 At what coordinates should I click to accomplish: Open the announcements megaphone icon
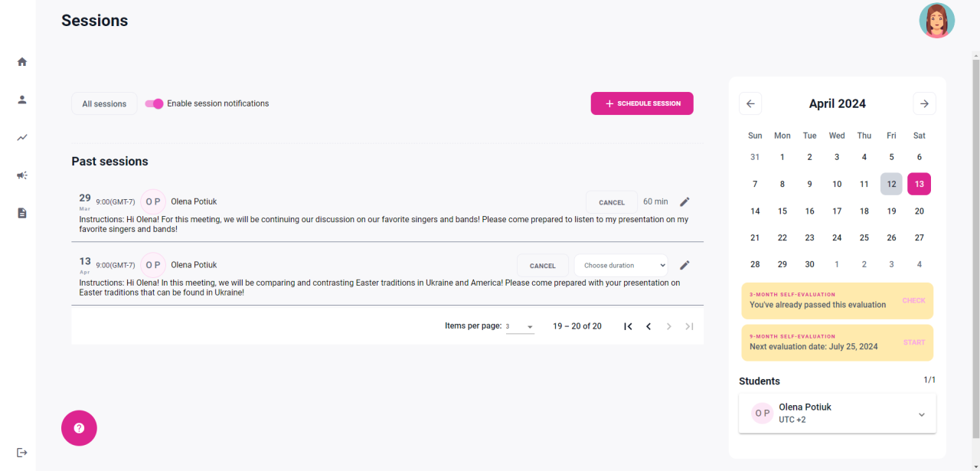22,175
